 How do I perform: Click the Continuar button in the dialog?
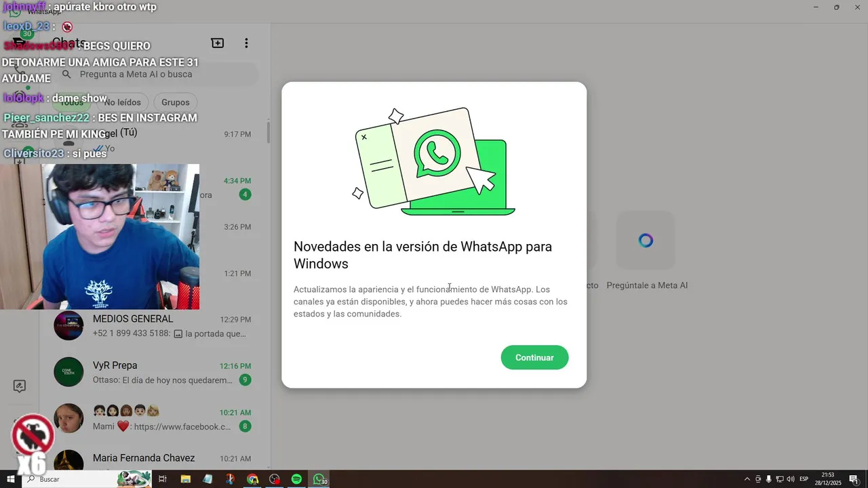(534, 357)
